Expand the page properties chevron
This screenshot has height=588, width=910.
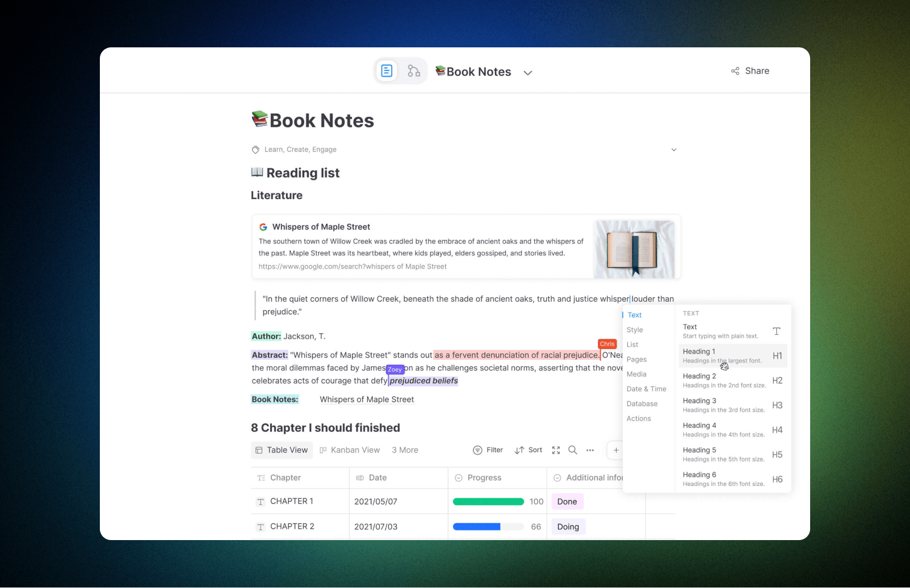[674, 150]
